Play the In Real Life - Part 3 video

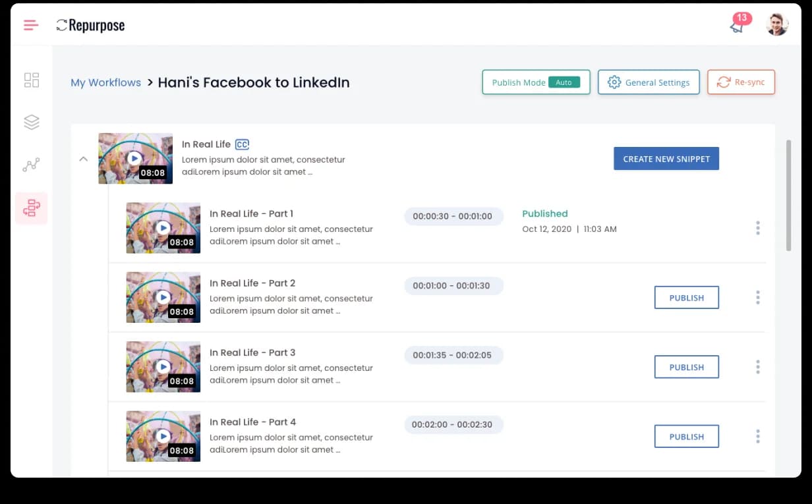[163, 367]
